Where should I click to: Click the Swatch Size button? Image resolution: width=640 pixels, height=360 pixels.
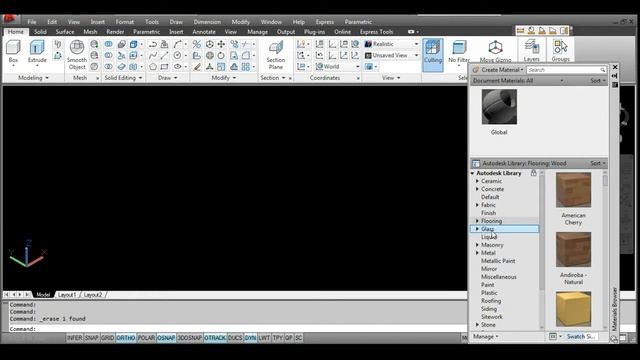coord(581,337)
